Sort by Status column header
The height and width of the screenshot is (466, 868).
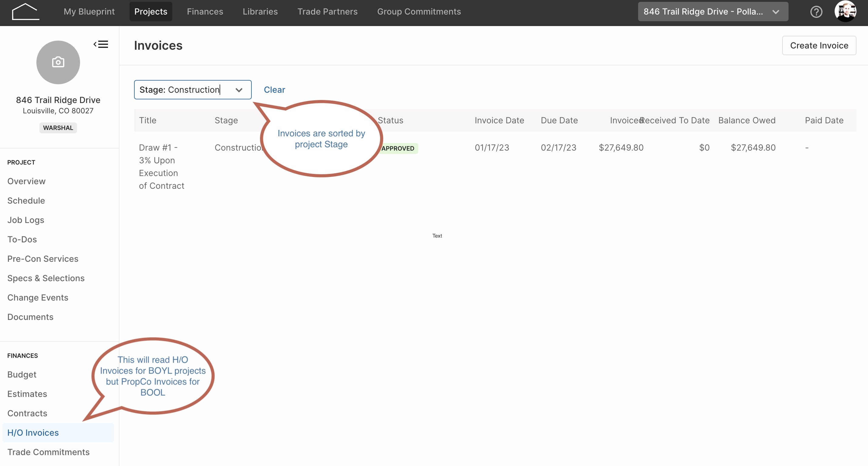390,120
